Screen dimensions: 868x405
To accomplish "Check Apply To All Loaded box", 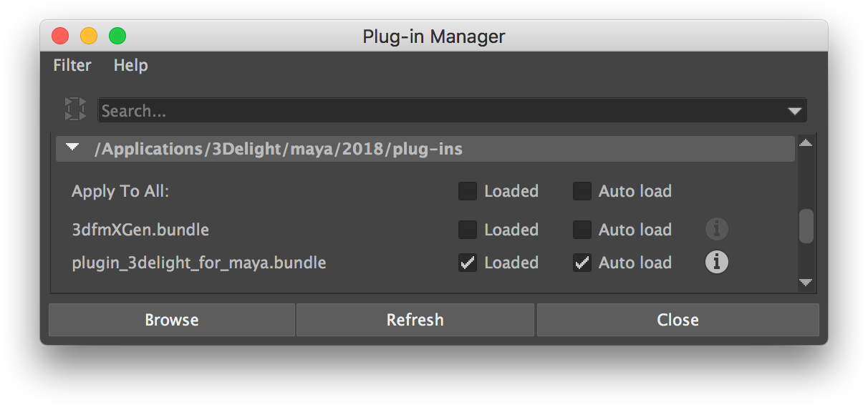I will tap(468, 191).
